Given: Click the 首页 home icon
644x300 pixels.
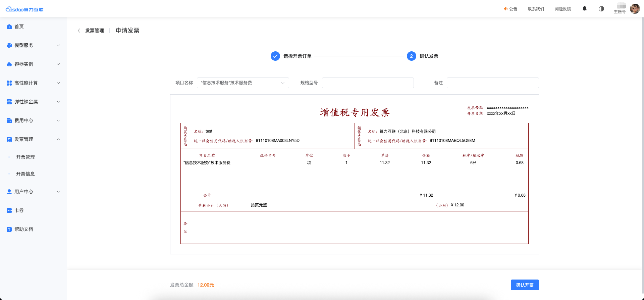Looking at the screenshot, I should (x=9, y=27).
